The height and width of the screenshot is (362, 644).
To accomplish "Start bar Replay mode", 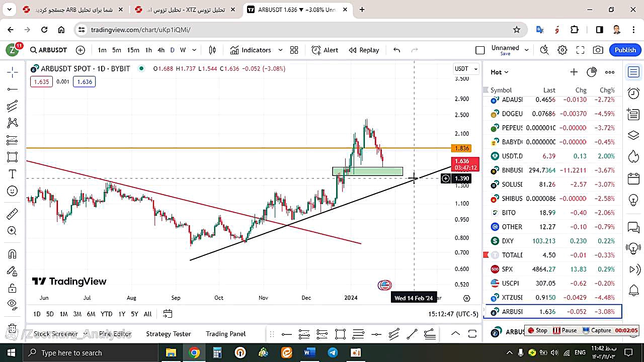I will 364,50.
